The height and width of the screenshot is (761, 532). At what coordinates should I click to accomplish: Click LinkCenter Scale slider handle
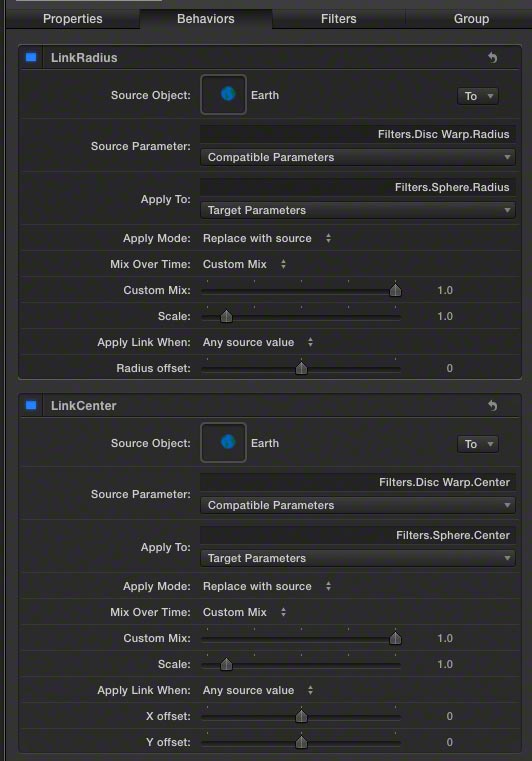point(226,664)
